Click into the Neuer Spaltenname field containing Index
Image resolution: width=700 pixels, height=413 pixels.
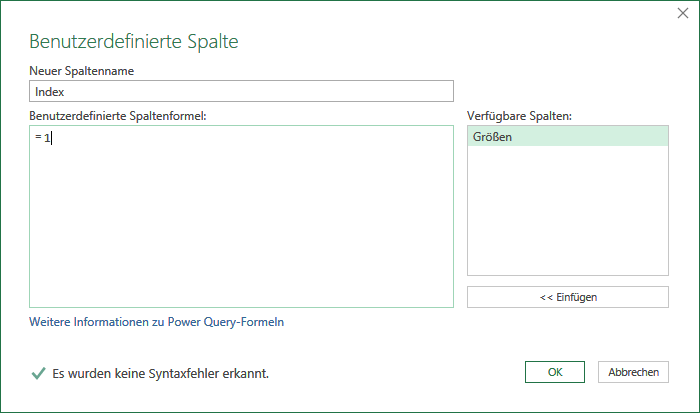pos(241,91)
